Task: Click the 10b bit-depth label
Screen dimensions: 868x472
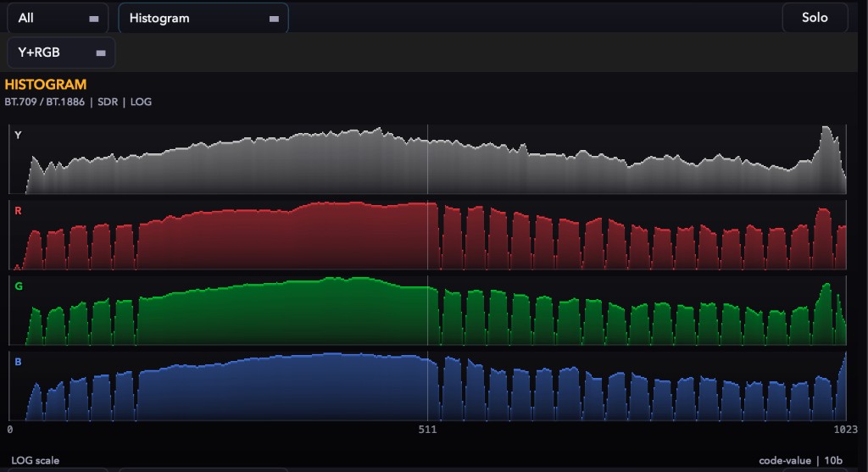Action: pyautogui.click(x=833, y=460)
